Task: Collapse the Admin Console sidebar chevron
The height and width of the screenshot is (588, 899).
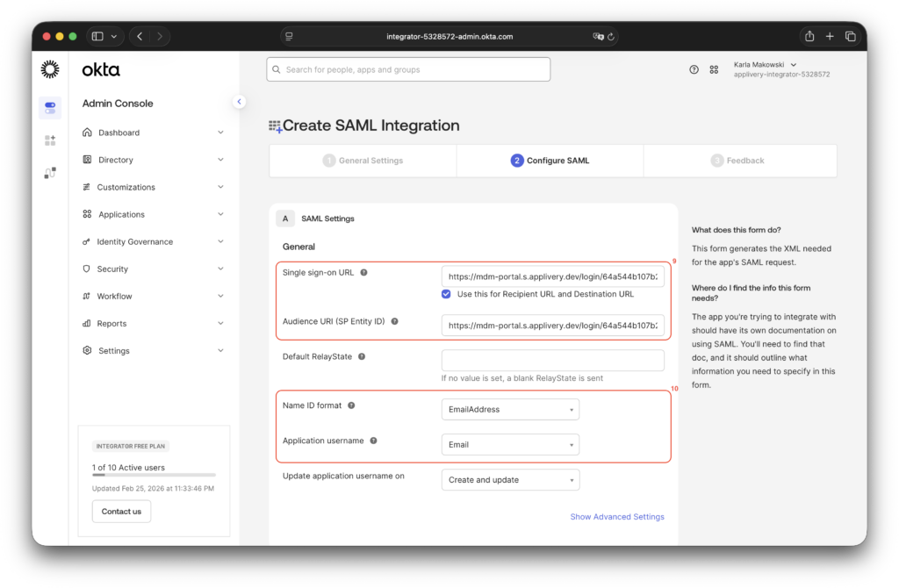Action: coord(239,101)
